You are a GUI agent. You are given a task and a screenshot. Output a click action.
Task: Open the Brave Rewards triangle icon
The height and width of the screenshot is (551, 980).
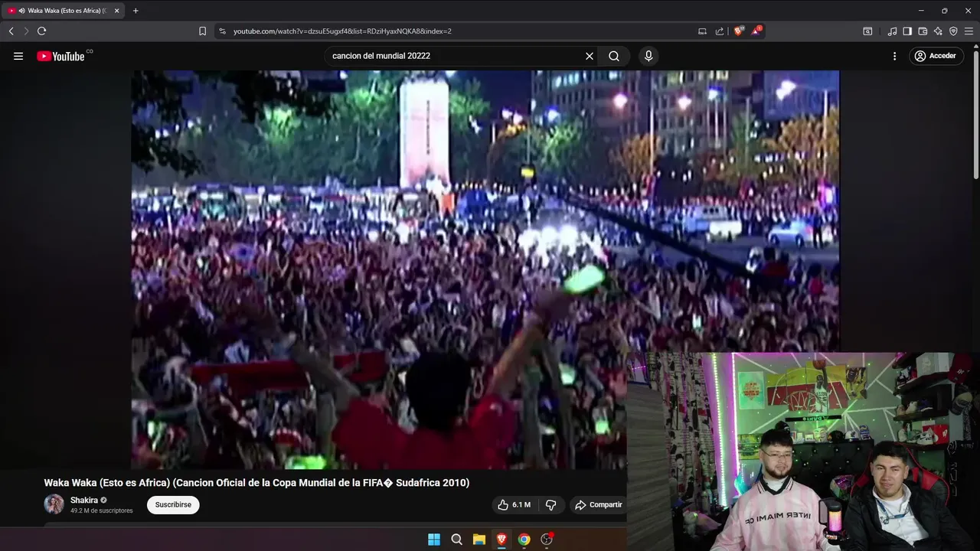tap(756, 31)
